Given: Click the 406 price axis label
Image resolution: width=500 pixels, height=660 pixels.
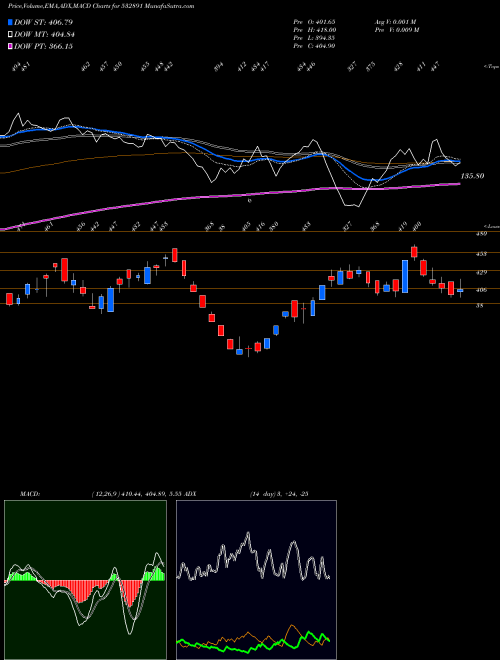Looking at the screenshot, I should coord(481,290).
